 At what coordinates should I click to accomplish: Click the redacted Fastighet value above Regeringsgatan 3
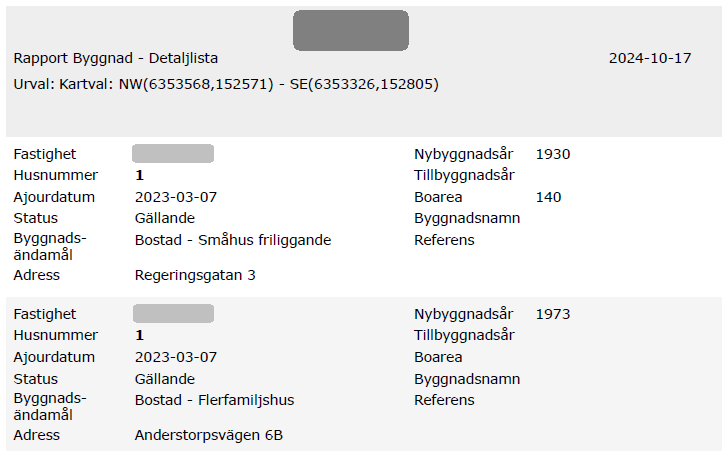click(173, 154)
